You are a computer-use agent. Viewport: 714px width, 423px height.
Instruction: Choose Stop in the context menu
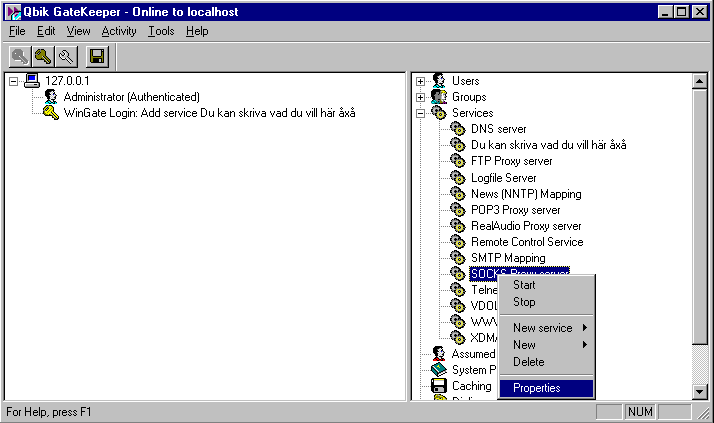pos(546,302)
